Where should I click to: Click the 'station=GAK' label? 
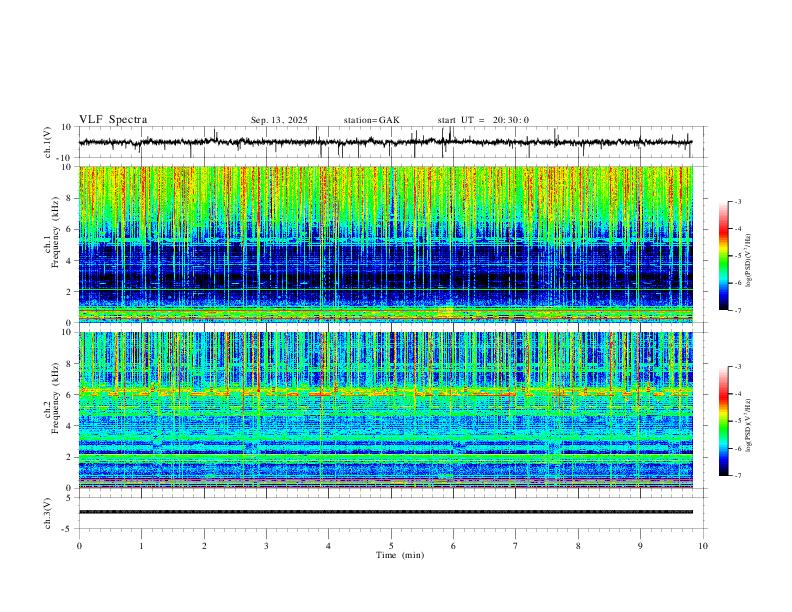click(x=371, y=120)
